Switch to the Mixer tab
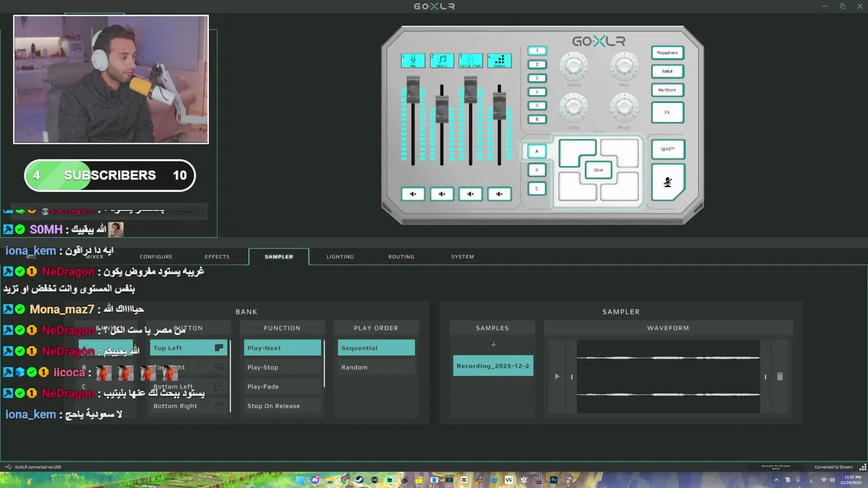The image size is (868, 488). click(x=94, y=257)
